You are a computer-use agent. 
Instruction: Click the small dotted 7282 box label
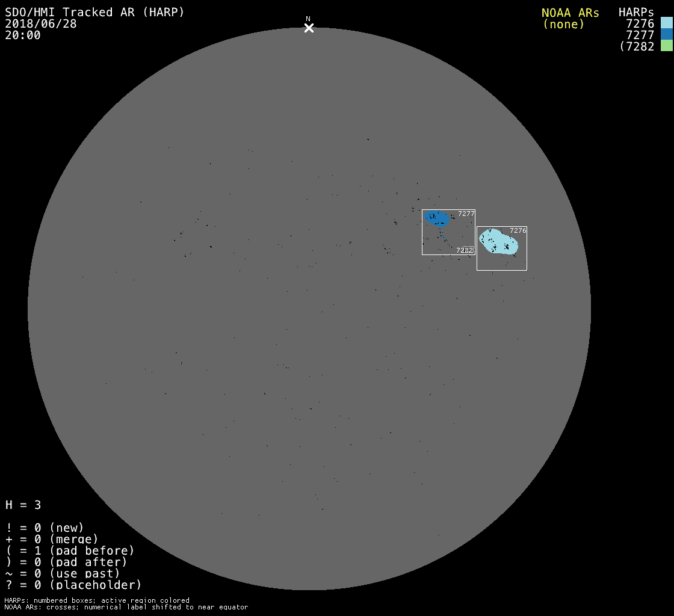pos(465,250)
